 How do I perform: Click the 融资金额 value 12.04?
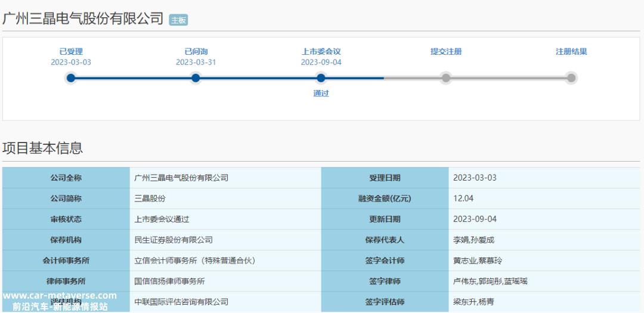click(463, 199)
